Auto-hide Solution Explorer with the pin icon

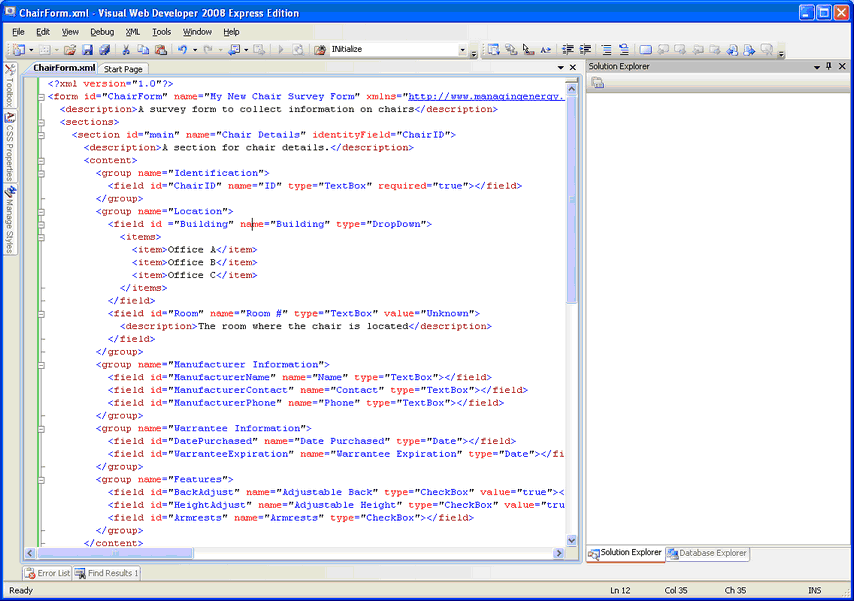(x=829, y=66)
